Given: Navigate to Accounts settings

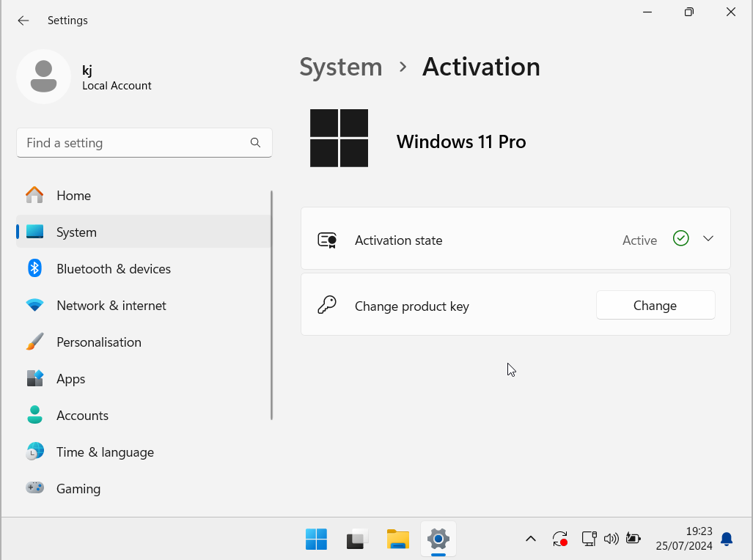Looking at the screenshot, I should click(x=144, y=416).
